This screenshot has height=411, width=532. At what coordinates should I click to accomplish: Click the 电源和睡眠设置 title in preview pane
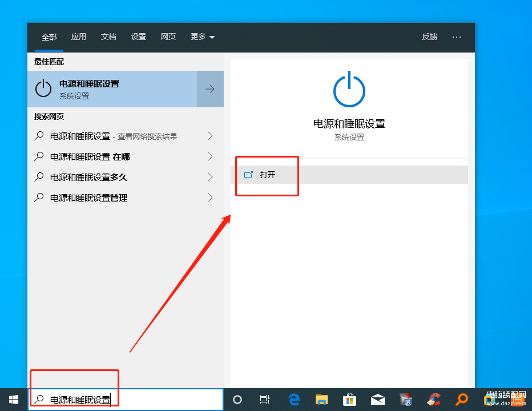[x=349, y=124]
